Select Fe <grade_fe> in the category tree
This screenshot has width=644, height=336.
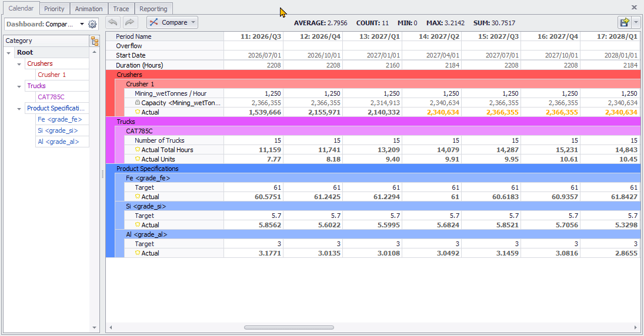(59, 119)
